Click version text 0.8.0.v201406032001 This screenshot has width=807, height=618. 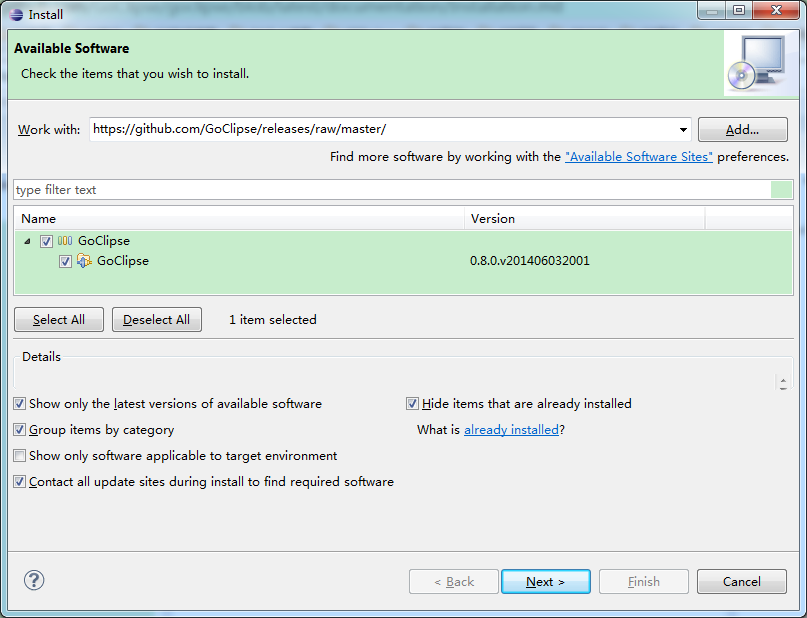pos(530,261)
